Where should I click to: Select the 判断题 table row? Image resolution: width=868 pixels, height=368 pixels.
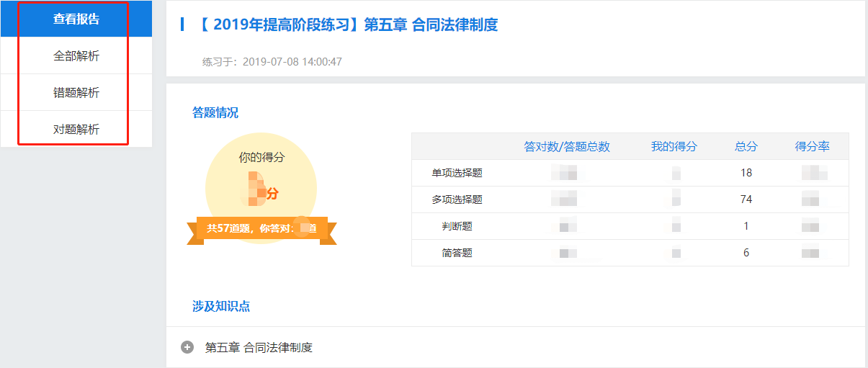click(x=630, y=226)
